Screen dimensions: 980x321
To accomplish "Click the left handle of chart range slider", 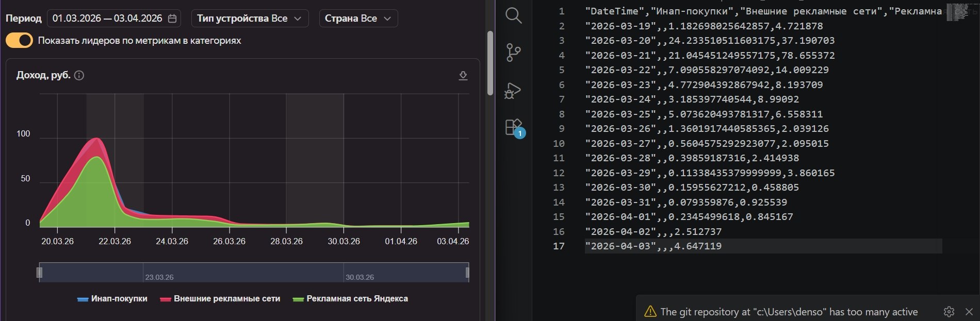I will point(39,273).
